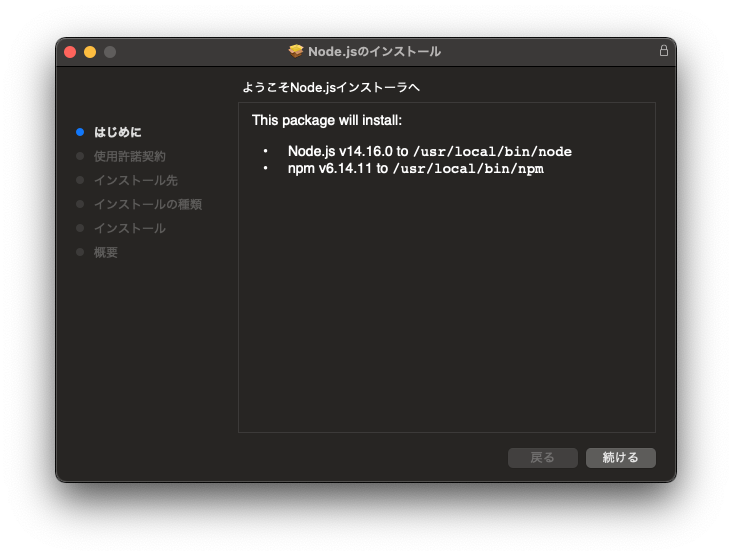The width and height of the screenshot is (732, 556).
Task: Select the インストール先 step in sidebar
Action: [x=136, y=180]
